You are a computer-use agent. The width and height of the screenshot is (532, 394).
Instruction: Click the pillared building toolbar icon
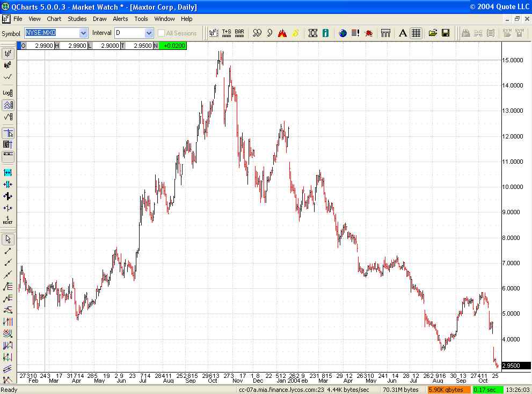tap(386, 33)
